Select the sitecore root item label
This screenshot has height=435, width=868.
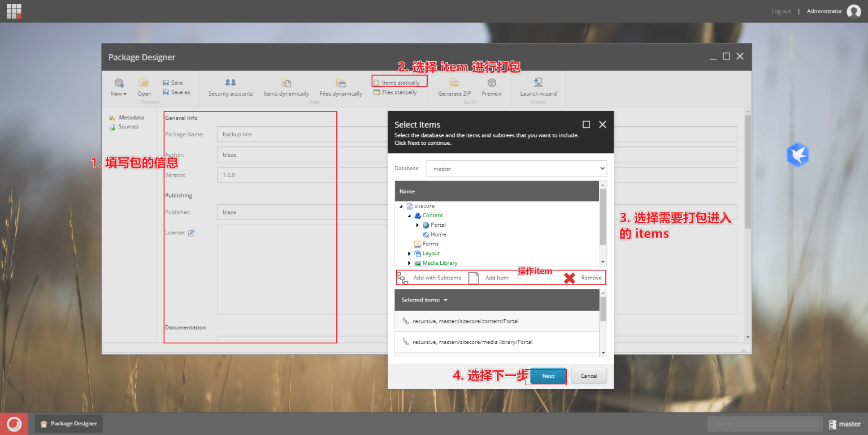pyautogui.click(x=424, y=206)
